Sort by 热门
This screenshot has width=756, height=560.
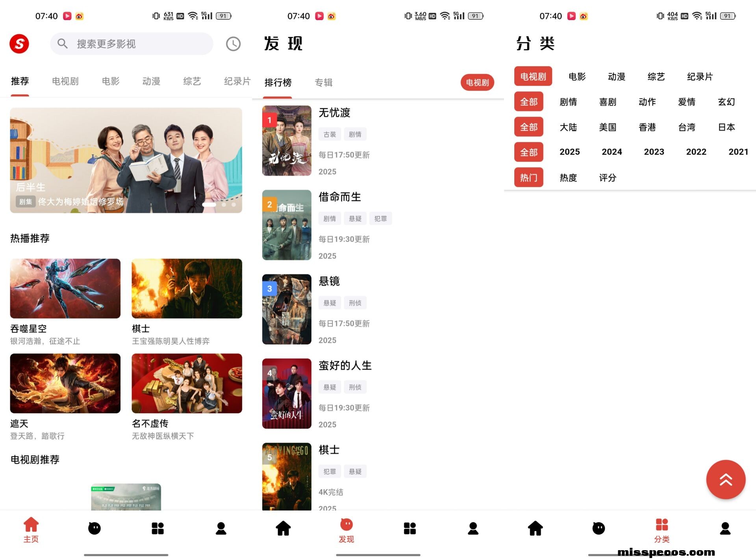[x=529, y=177]
